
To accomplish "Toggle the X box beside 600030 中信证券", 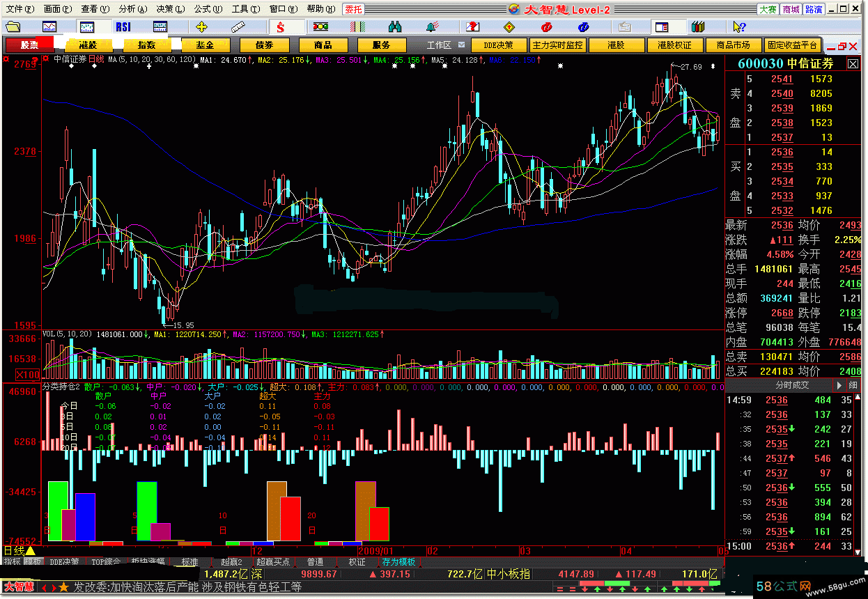I will [853, 64].
